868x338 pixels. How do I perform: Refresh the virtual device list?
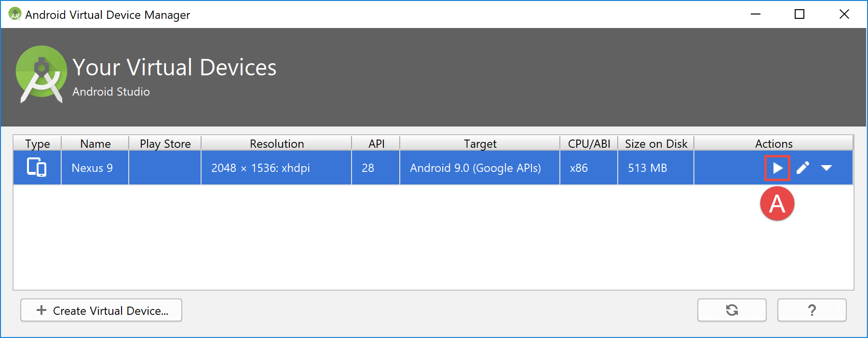pyautogui.click(x=732, y=310)
